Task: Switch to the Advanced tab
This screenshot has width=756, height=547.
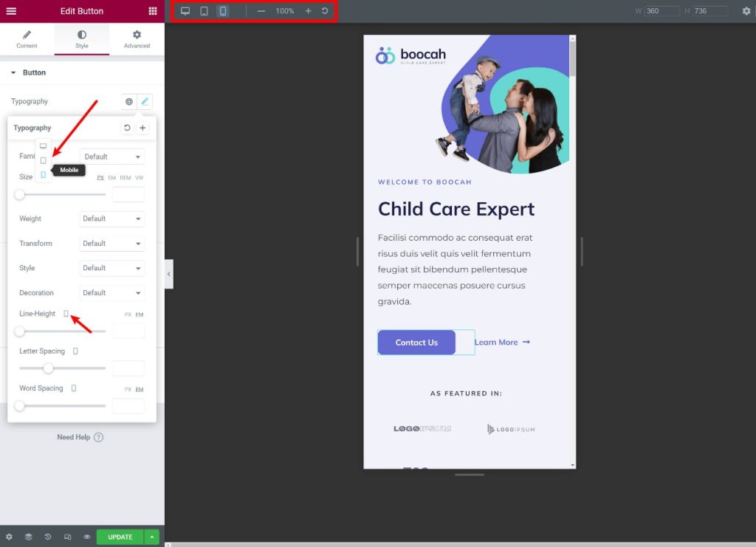Action: (x=137, y=40)
